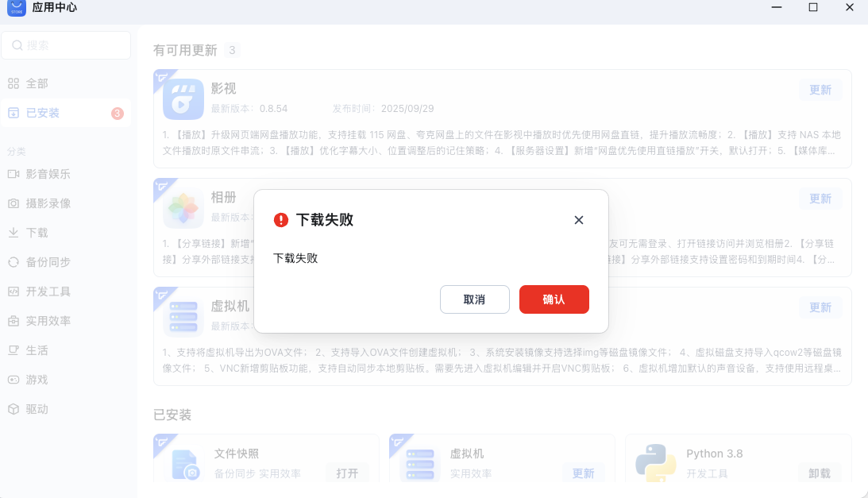
Task: Click the 影音娱乐 video camera icon
Action: pyautogui.click(x=14, y=174)
